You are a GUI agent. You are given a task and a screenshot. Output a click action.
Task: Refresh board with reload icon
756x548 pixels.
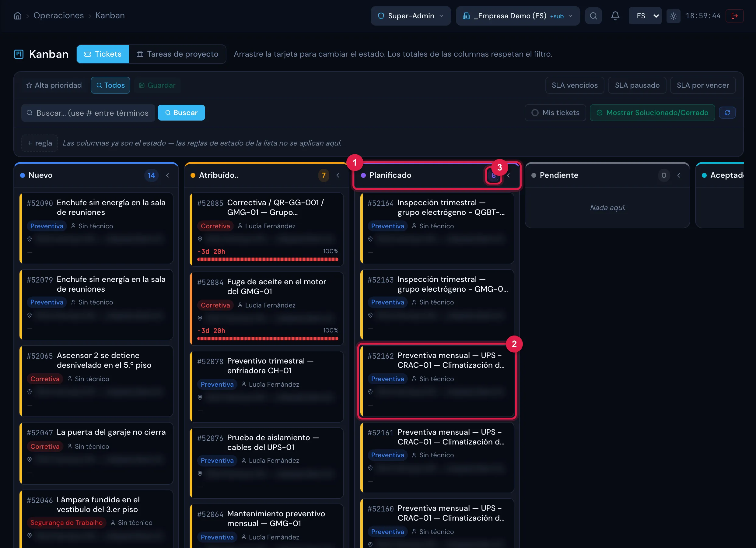[x=727, y=113]
